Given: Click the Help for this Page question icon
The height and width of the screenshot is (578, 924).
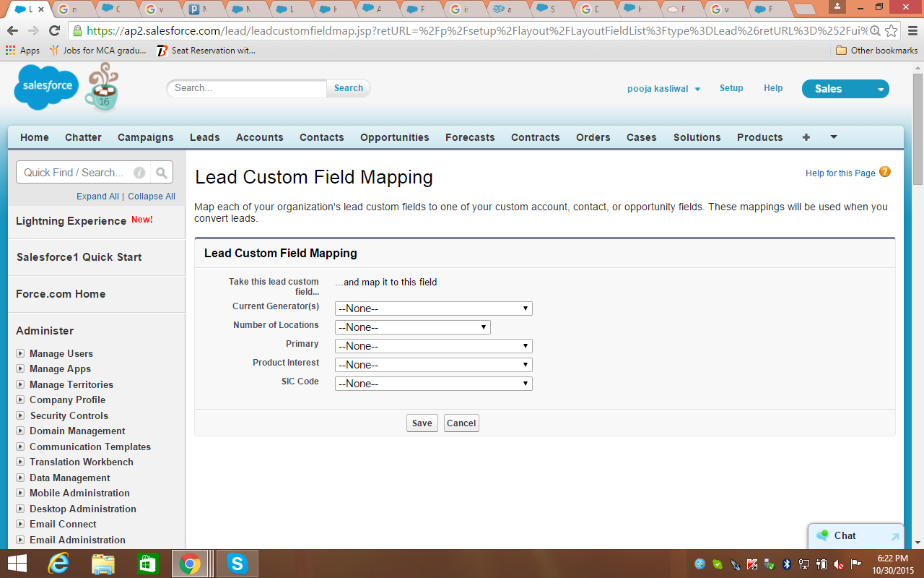Looking at the screenshot, I should [885, 172].
